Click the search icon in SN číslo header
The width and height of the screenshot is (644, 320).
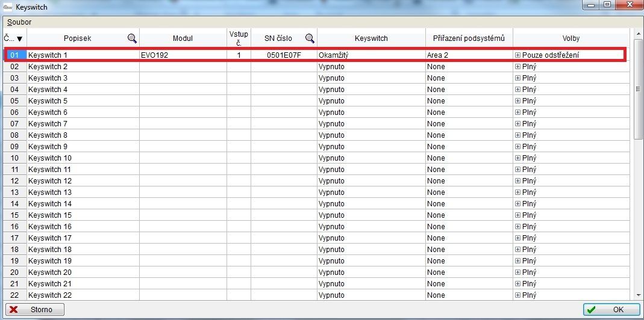pyautogui.click(x=310, y=38)
